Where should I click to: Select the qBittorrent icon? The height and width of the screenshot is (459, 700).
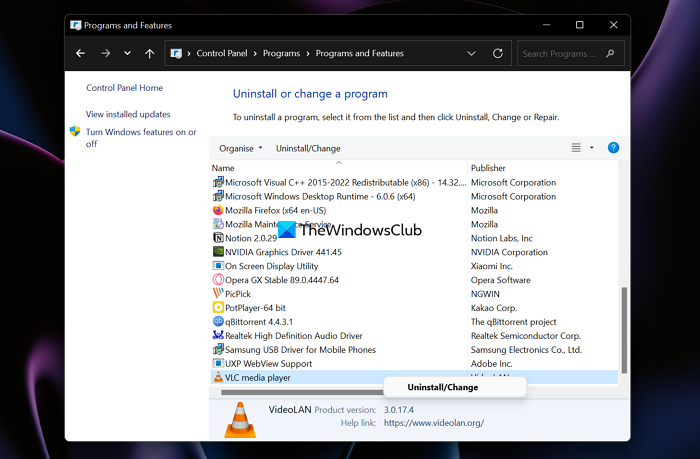pyautogui.click(x=218, y=321)
